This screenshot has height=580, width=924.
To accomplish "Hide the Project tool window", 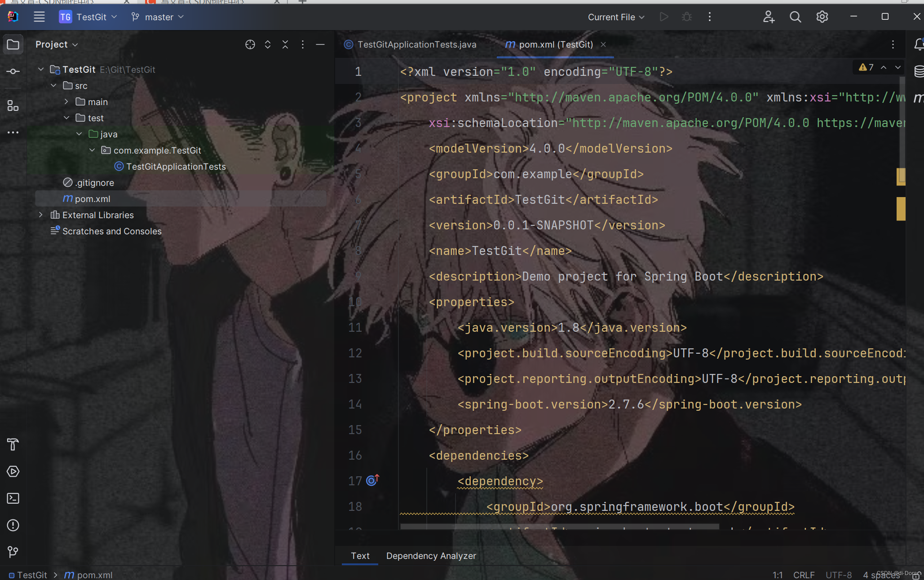I will click(x=320, y=44).
